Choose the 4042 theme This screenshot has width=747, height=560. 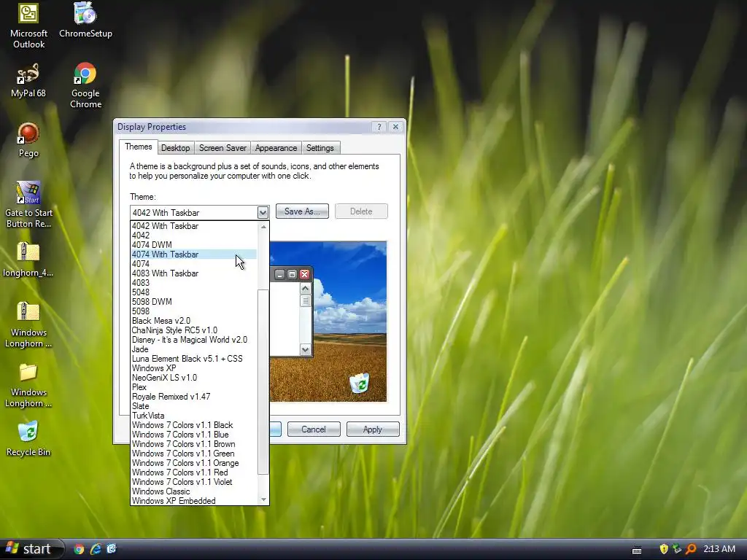pos(194,236)
